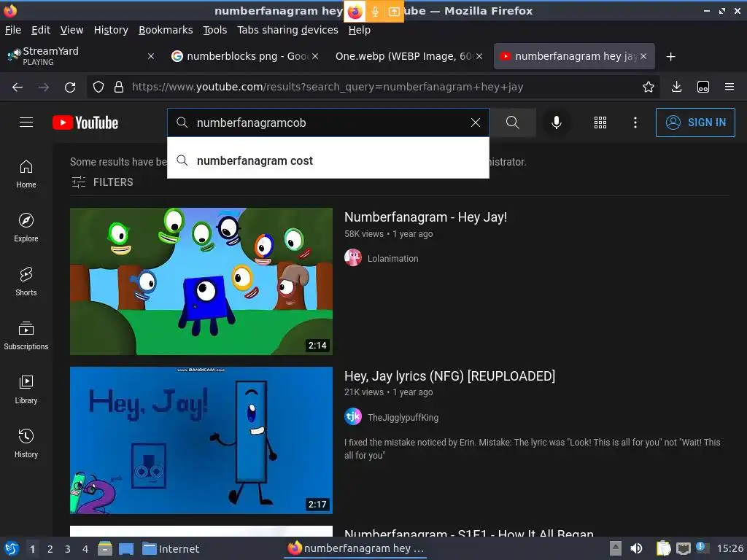
Task: Close the One.webp image tab
Action: 479,56
